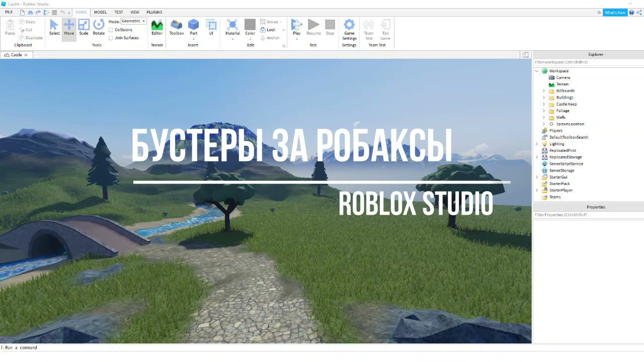Screen dimensions: 644x362
Task: Collapse the Workspace tree node
Action: [x=537, y=71]
